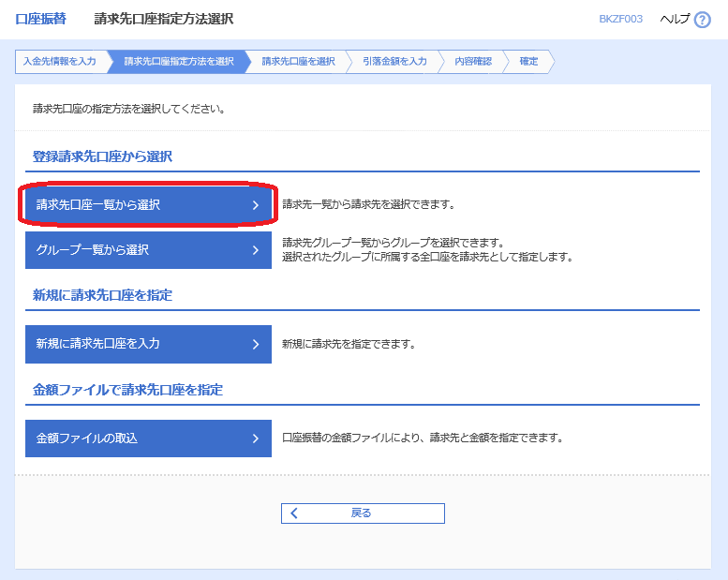Click the chevron on グループ一覧から選択
This screenshot has height=580, width=728.
(x=255, y=250)
